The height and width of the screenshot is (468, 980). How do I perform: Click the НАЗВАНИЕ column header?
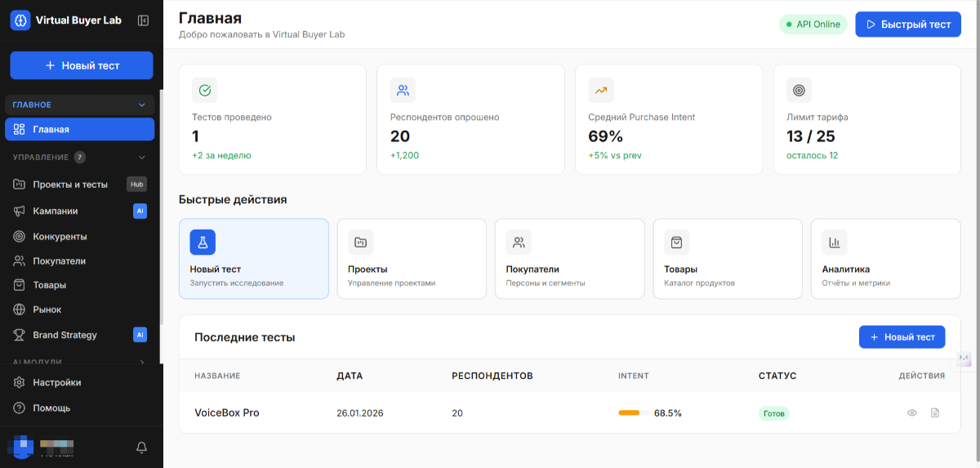(x=217, y=376)
